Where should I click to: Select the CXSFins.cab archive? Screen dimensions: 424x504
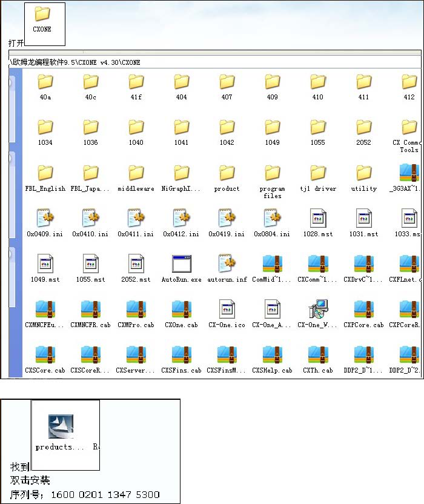pyautogui.click(x=181, y=359)
